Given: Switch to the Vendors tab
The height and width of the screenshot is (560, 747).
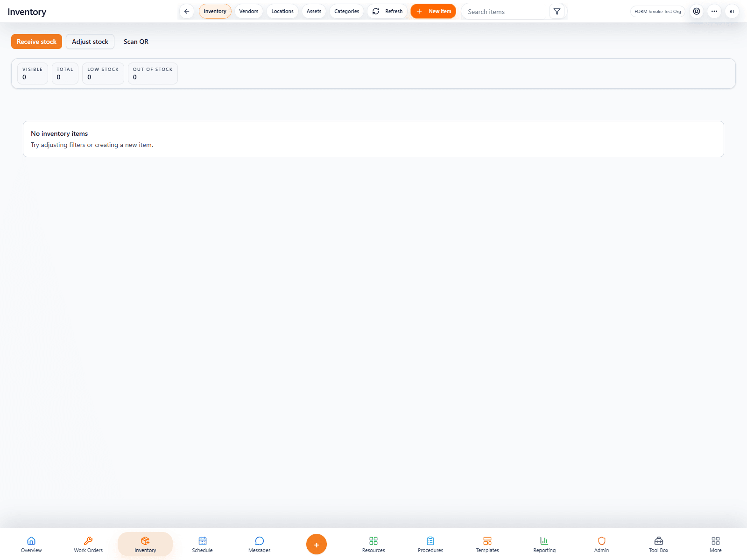Looking at the screenshot, I should pyautogui.click(x=249, y=11).
